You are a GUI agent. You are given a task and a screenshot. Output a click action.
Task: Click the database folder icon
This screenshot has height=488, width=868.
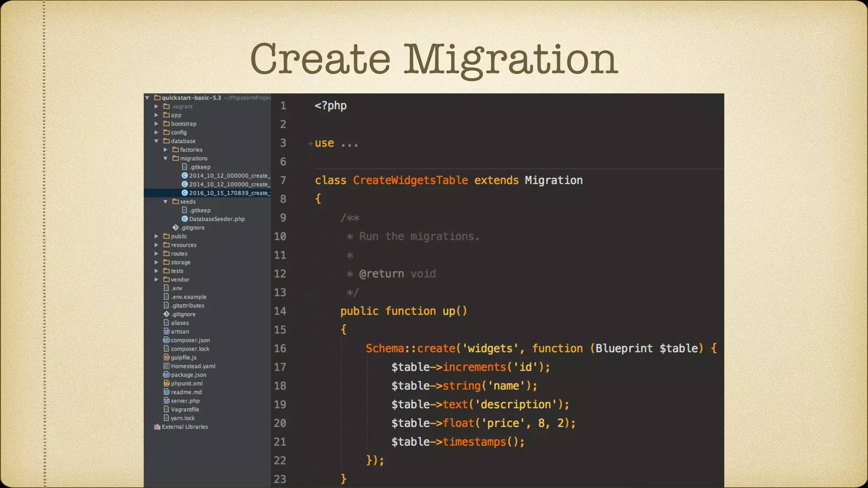tap(167, 141)
